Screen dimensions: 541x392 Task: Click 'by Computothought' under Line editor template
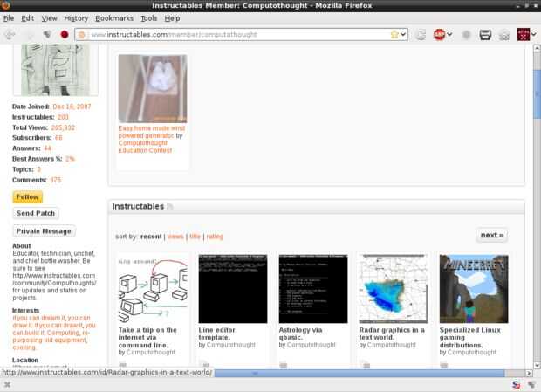point(227,345)
